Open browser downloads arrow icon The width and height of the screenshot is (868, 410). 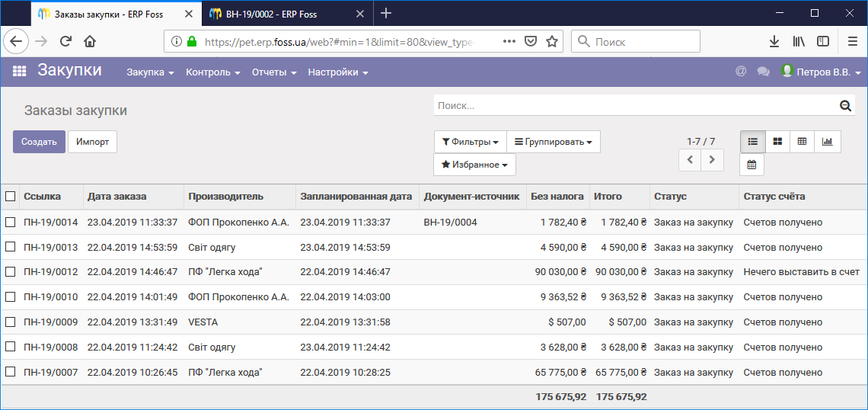(774, 42)
